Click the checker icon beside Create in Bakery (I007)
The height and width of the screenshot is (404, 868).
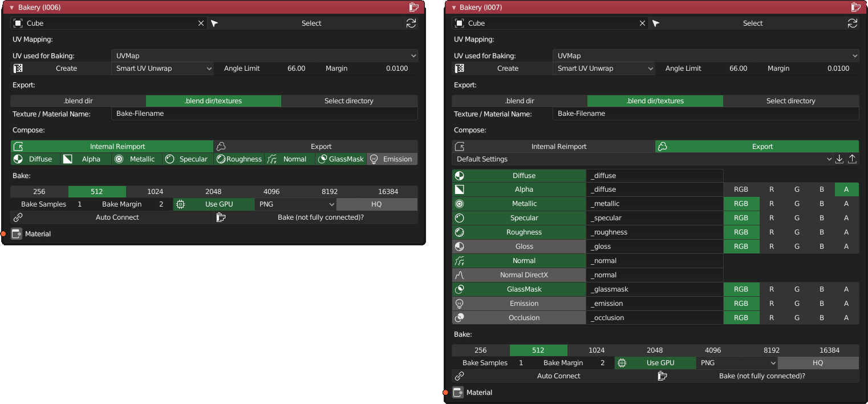459,68
